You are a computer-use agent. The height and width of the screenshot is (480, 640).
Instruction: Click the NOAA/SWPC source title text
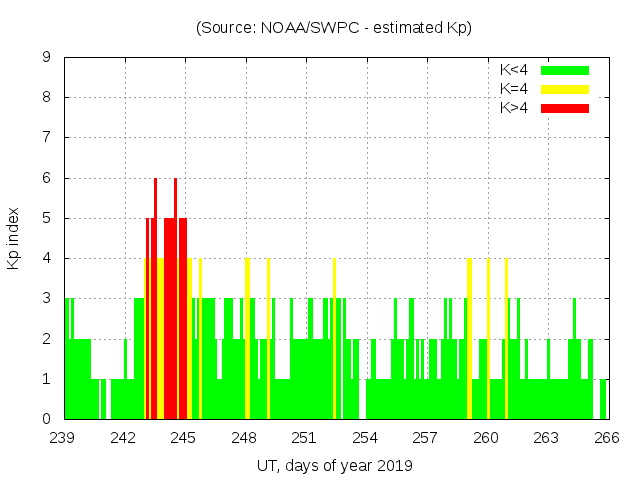(334, 28)
